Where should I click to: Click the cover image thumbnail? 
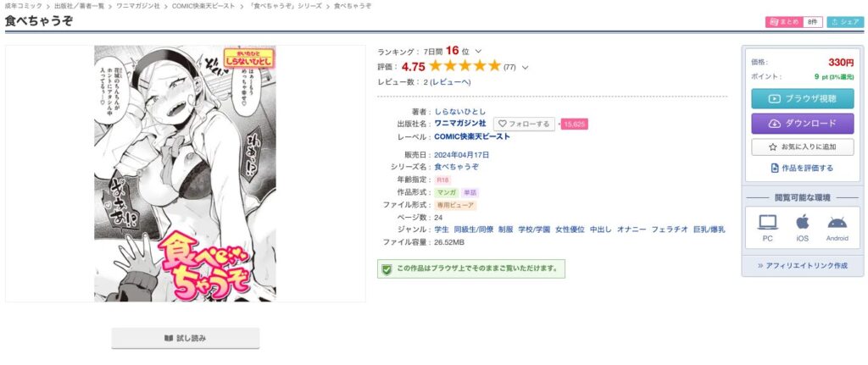point(185,174)
